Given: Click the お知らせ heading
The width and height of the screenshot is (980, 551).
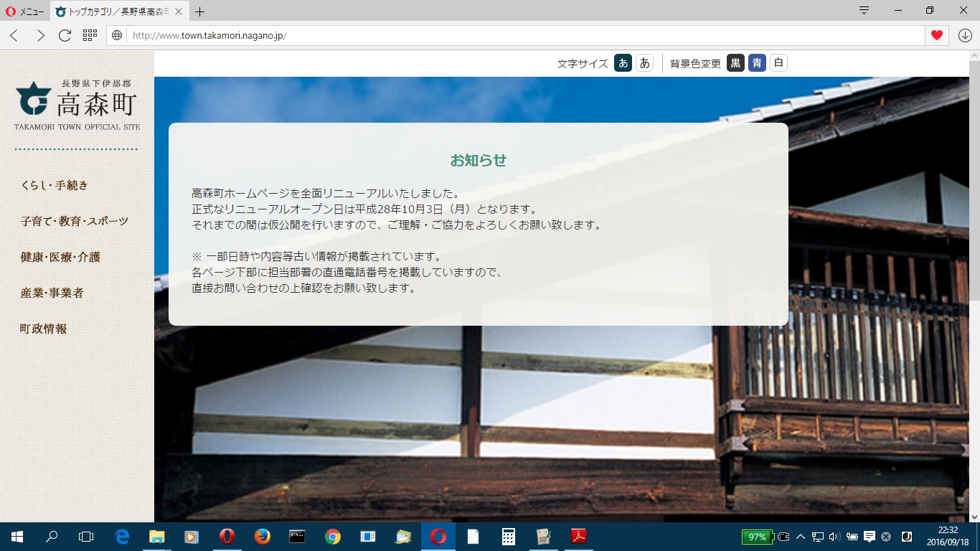Looking at the screenshot, I should point(479,160).
